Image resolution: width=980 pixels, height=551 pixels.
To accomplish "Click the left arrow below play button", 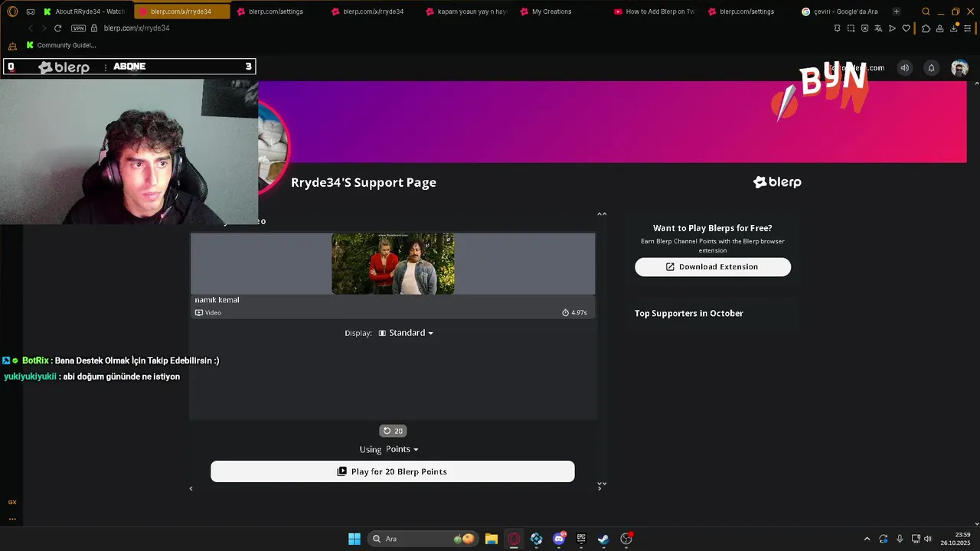I will (191, 488).
